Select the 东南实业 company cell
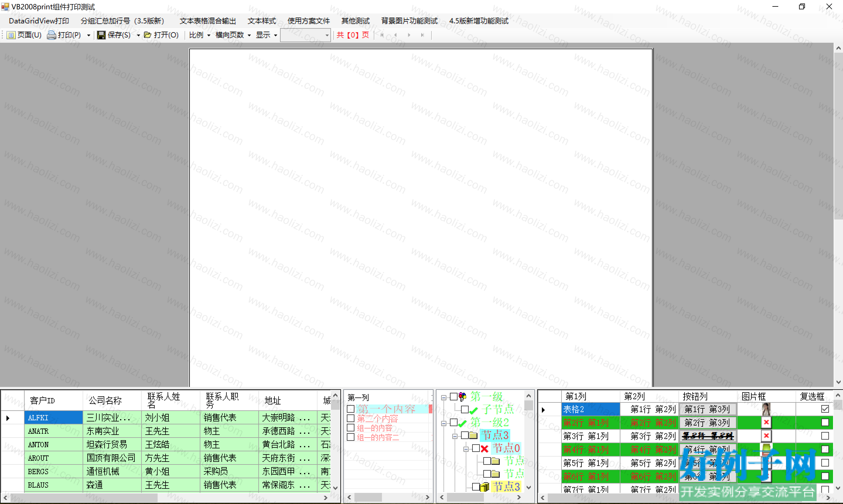 tap(112, 431)
